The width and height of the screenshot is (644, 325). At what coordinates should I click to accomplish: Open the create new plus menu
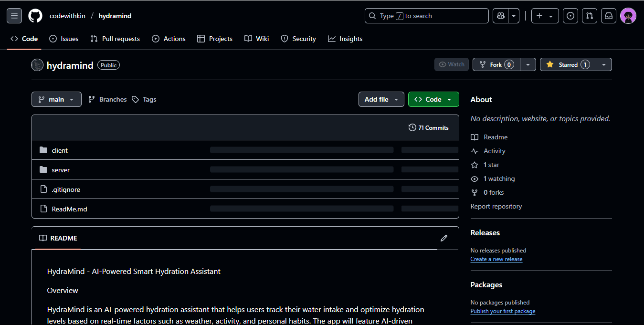click(545, 16)
